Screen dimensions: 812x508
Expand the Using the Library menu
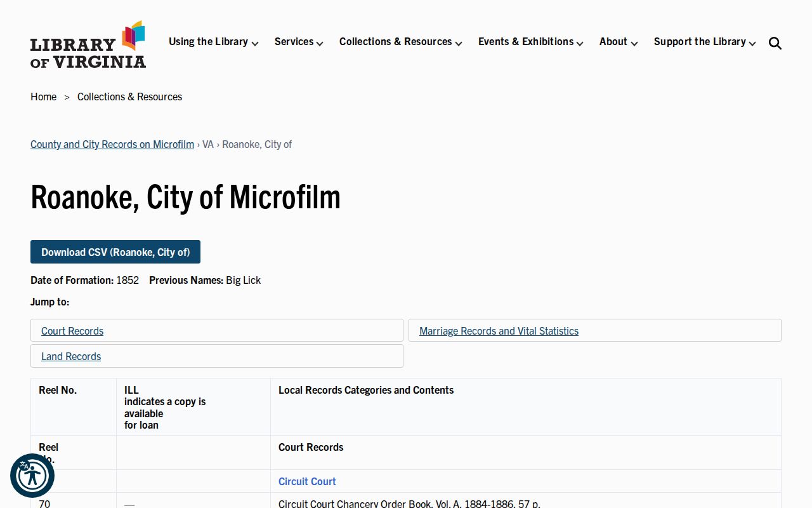coord(213,42)
